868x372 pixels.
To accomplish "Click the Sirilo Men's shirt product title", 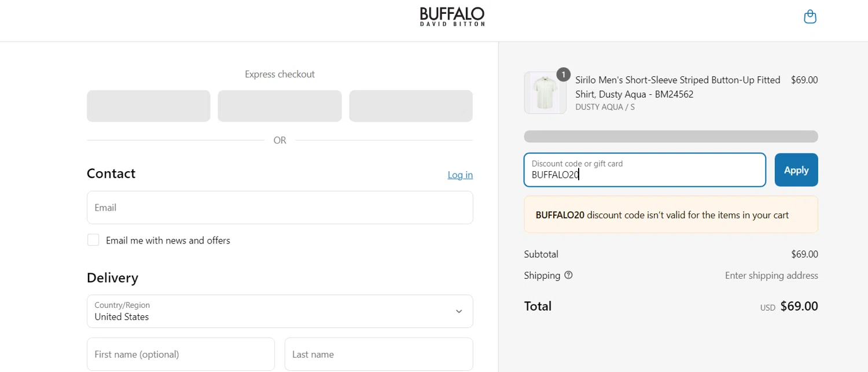I will (678, 87).
